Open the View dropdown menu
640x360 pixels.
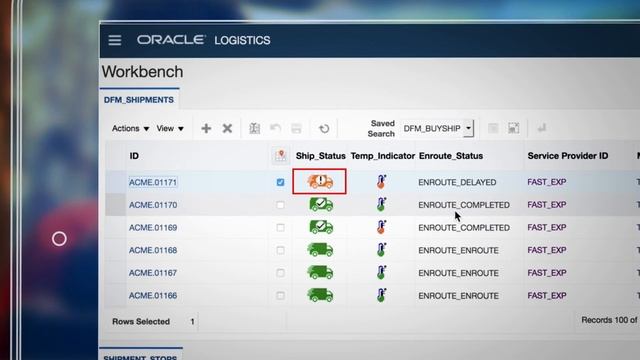point(170,129)
